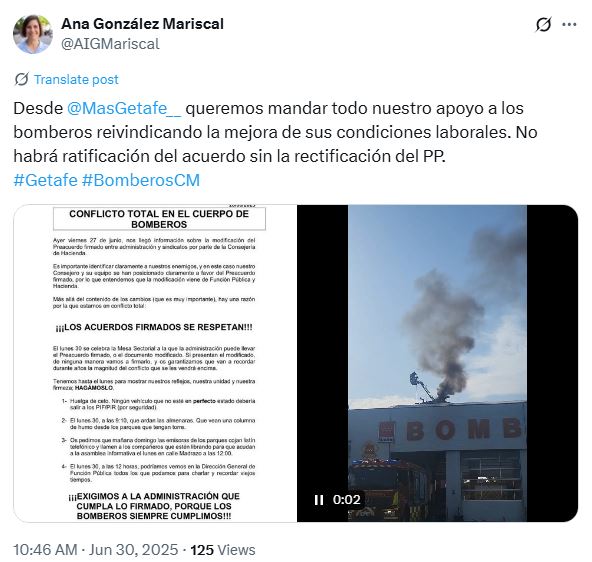This screenshot has width=592, height=562.
Task: Open the 10:46 AM post timestamp
Action: click(x=45, y=550)
